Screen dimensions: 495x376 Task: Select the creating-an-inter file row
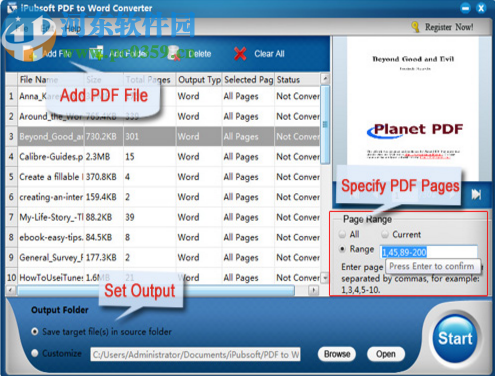click(163, 197)
